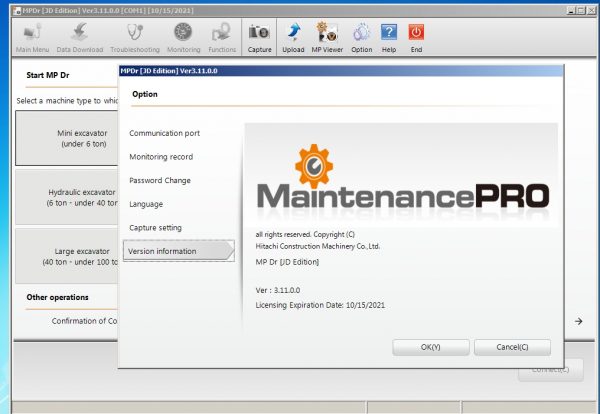Confirm with OK(Y) button
Viewport: 600px width, 414px height.
click(x=431, y=347)
